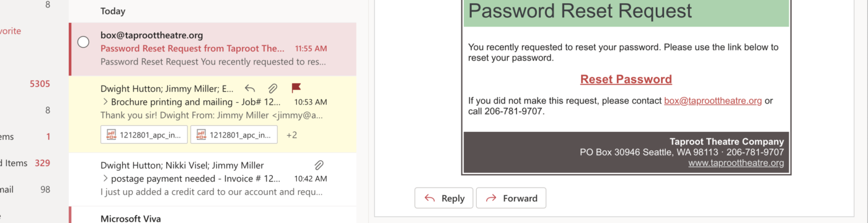Click the paperclip icon on Brochure printing email
The width and height of the screenshot is (868, 223).
(272, 89)
